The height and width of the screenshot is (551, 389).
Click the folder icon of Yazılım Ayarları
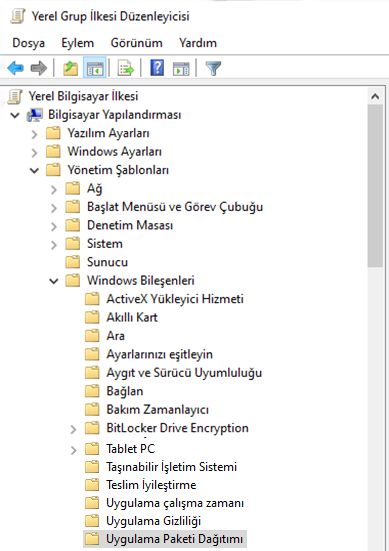click(53, 133)
